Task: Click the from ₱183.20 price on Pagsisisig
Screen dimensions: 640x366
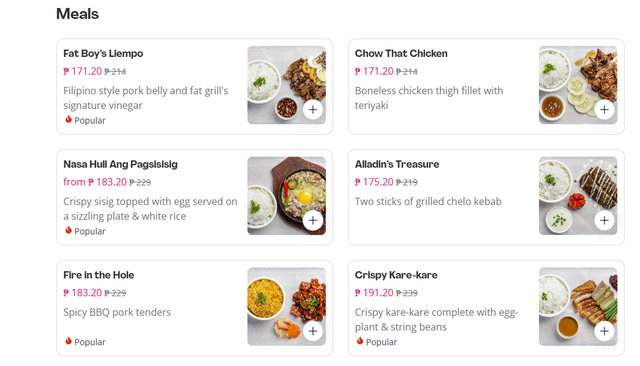Action: 95,182
